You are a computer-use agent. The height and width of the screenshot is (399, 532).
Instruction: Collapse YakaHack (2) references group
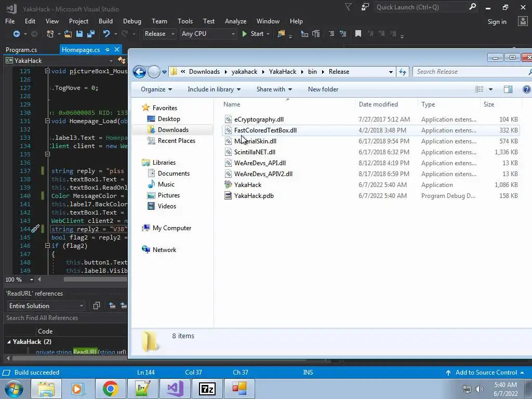[x=9, y=342]
